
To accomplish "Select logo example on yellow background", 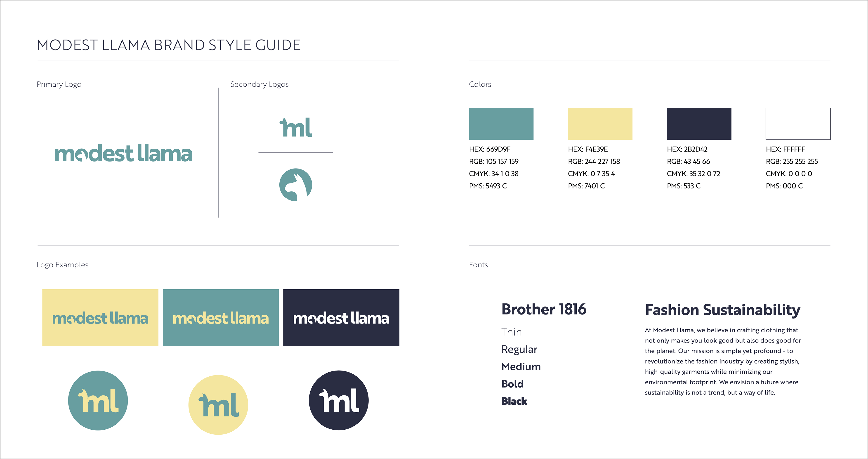I will pyautogui.click(x=100, y=317).
